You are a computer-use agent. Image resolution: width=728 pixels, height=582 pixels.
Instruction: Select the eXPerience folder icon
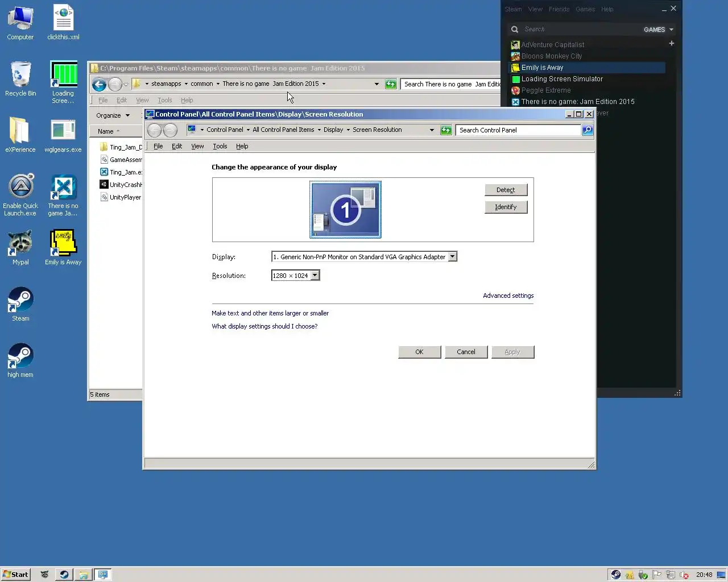(x=20, y=135)
